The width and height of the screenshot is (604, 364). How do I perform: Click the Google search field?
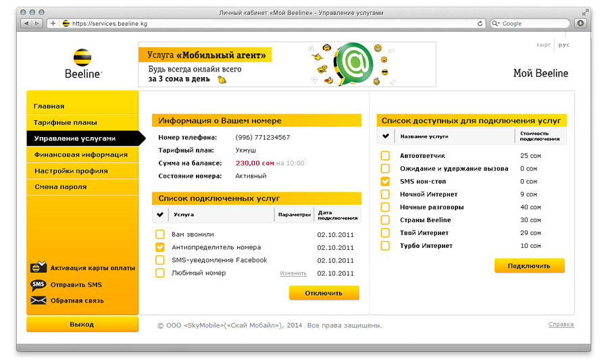click(530, 24)
